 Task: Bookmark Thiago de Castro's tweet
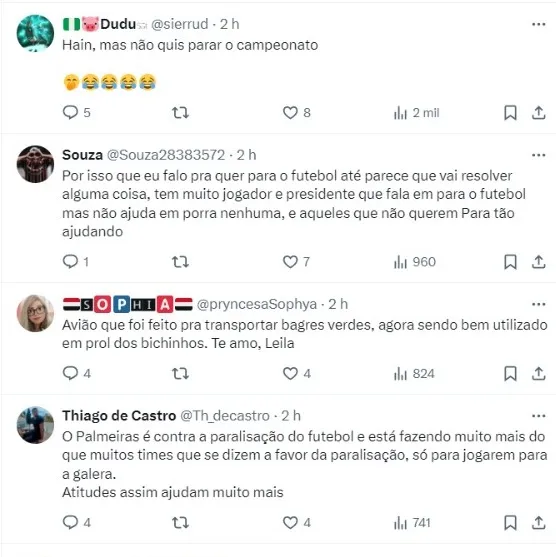coord(511,523)
